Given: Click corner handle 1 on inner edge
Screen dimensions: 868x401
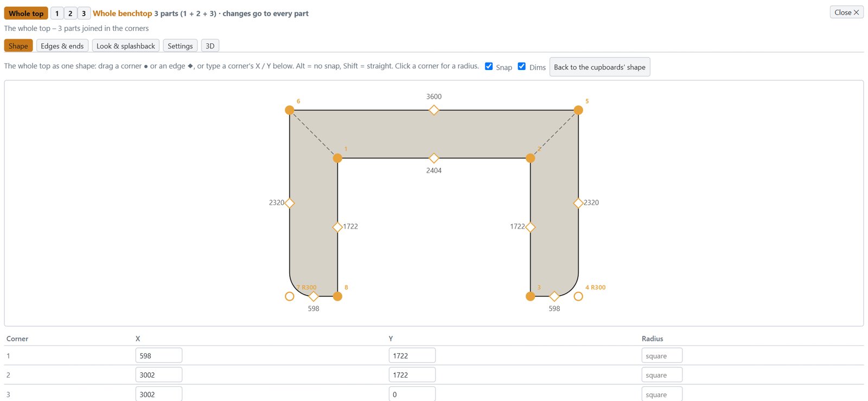Looking at the screenshot, I should click(x=337, y=158).
